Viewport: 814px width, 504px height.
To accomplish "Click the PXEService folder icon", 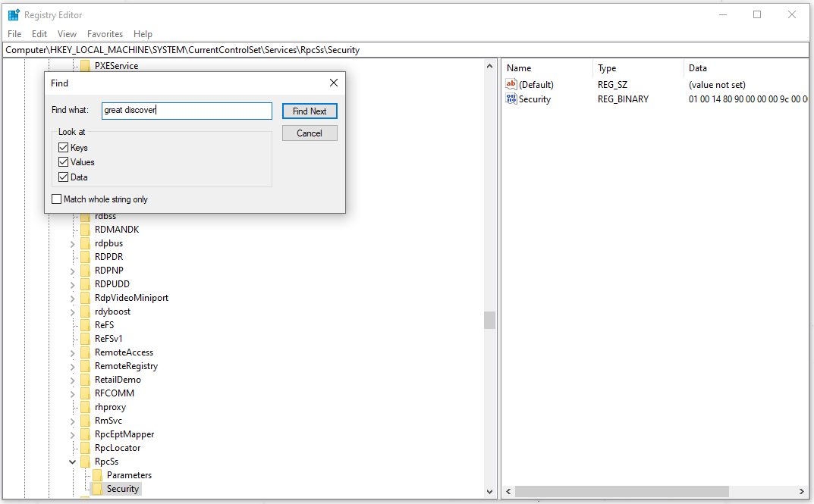I will [85, 65].
